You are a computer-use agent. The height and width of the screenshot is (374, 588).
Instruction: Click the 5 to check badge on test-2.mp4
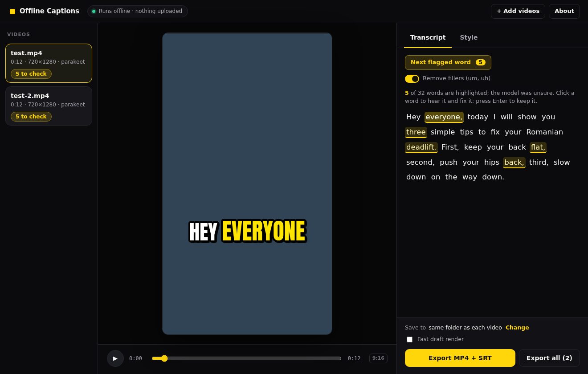tap(31, 117)
